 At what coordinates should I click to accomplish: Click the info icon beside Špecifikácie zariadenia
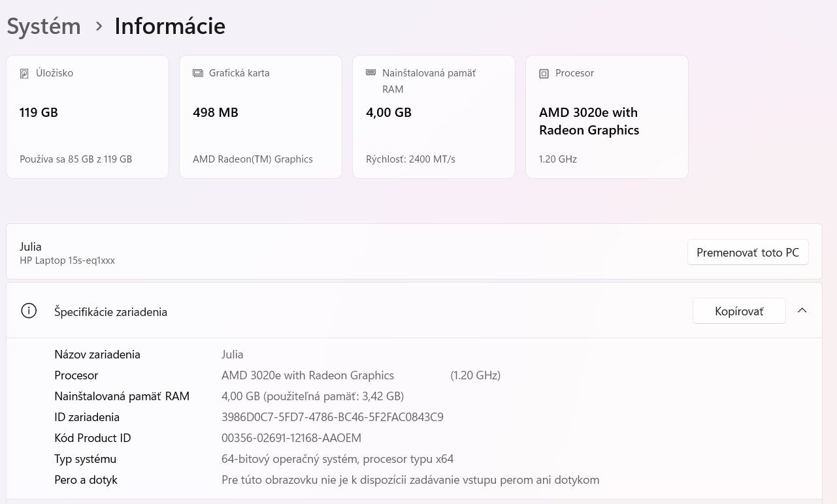tap(29, 311)
